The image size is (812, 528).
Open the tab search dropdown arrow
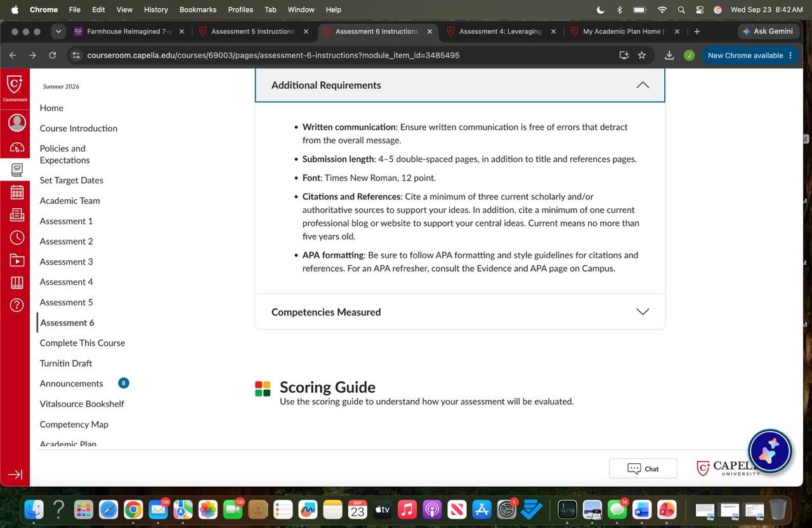click(x=58, y=31)
